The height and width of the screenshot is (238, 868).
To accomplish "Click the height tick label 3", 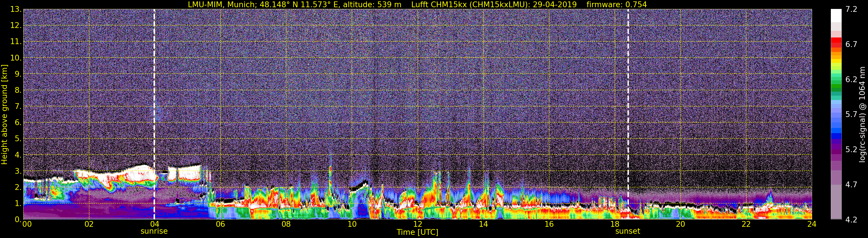I will 18,171.
